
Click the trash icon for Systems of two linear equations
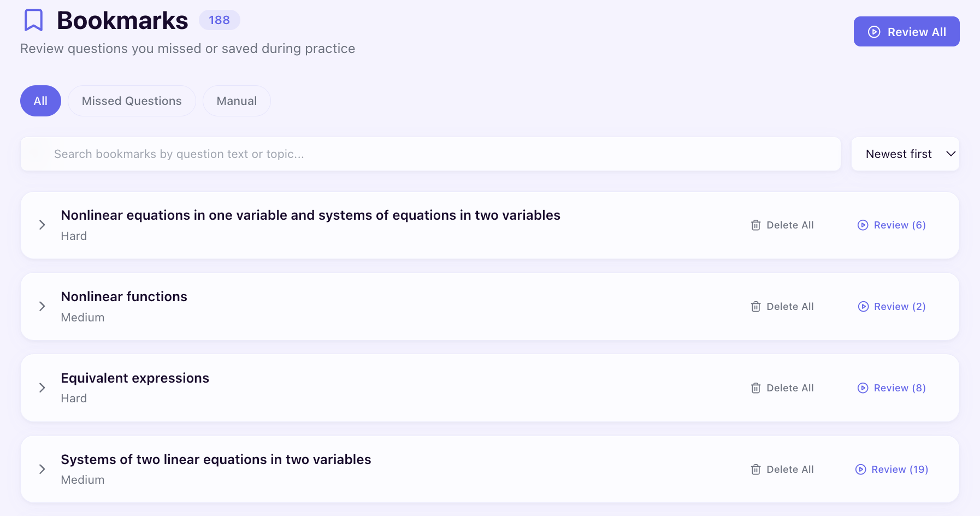pos(755,469)
